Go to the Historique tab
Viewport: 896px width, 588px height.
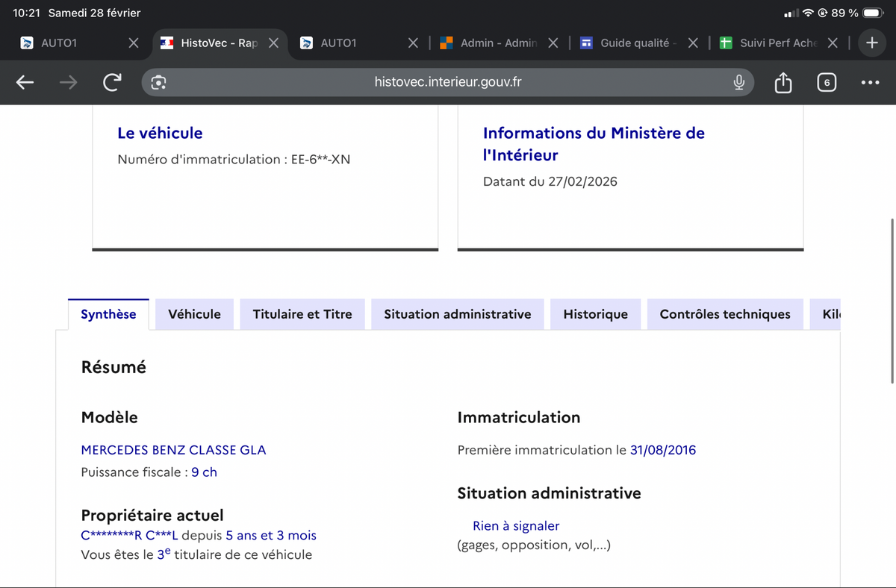coord(595,314)
